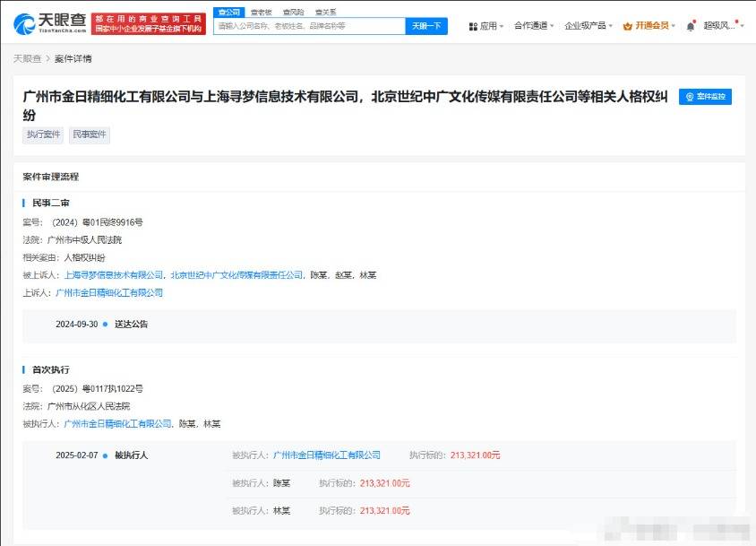Open the 上诉人 广州市金日精细化工有限公司 link
The height and width of the screenshot is (546, 756).
[109, 292]
